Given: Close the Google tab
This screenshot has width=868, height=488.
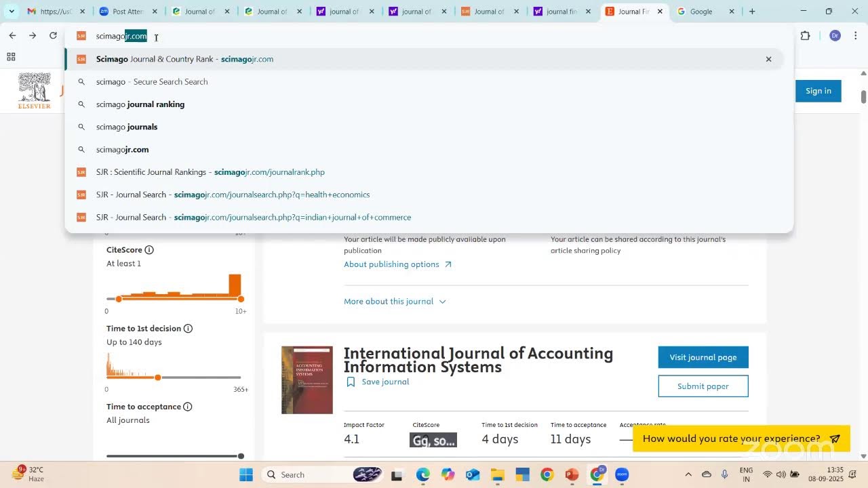Looking at the screenshot, I should pyautogui.click(x=732, y=12).
